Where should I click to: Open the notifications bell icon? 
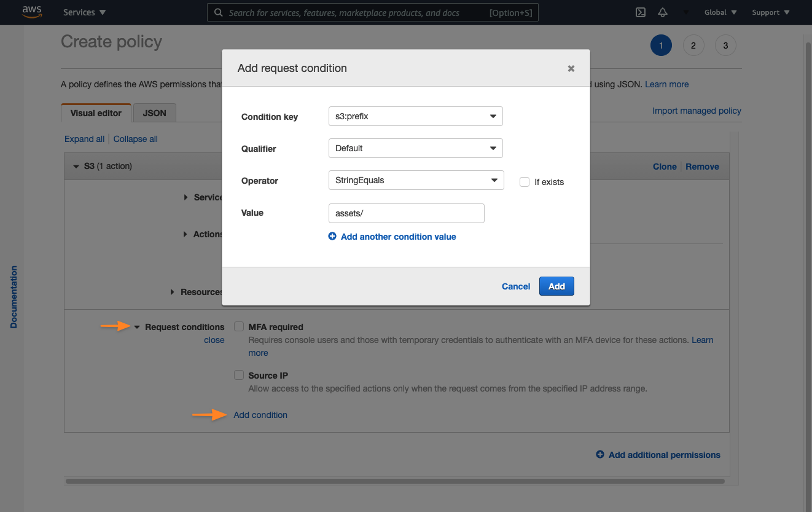pos(662,12)
